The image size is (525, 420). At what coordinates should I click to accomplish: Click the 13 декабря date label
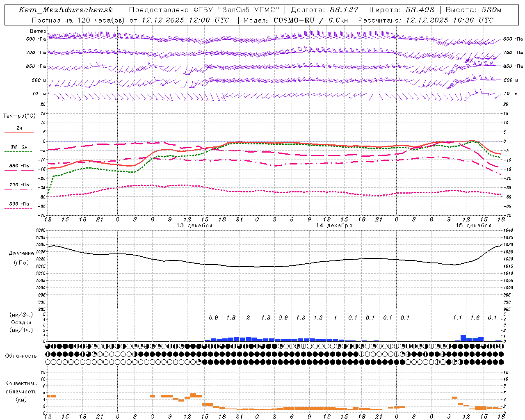tap(194, 226)
